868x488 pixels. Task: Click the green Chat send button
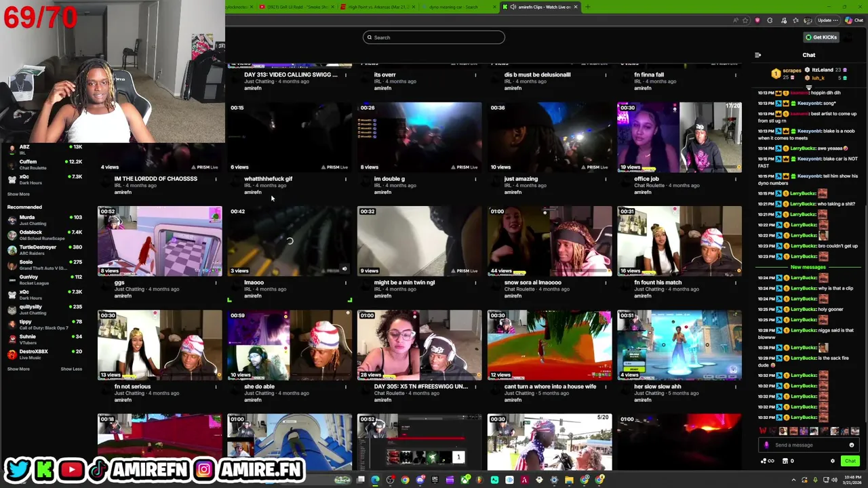click(850, 461)
